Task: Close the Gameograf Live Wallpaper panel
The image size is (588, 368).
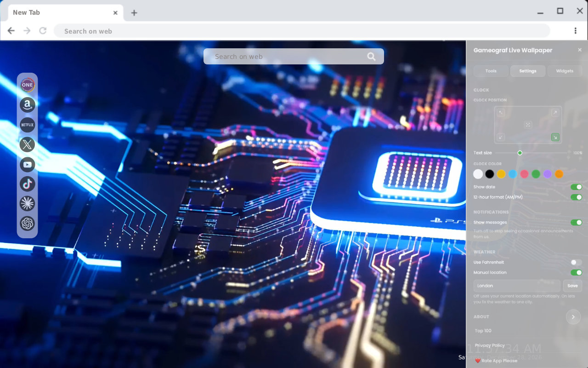Action: [x=580, y=50]
